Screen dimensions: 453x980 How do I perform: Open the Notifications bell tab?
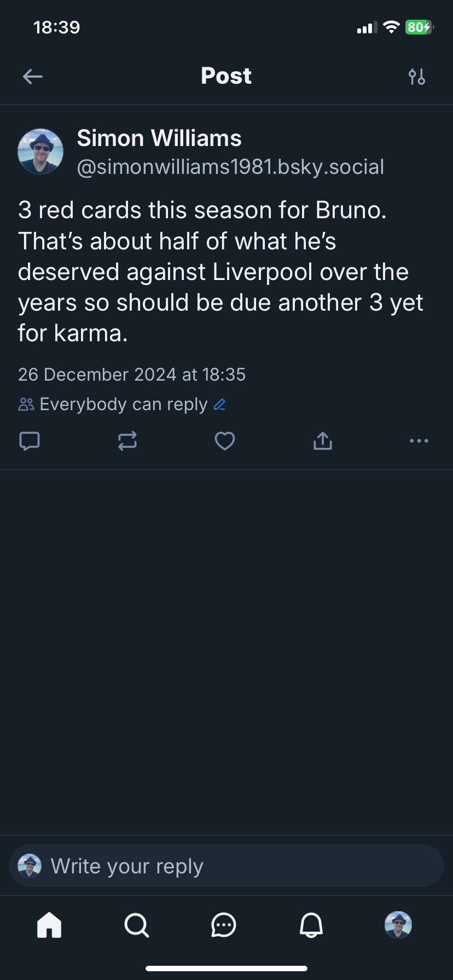311,925
